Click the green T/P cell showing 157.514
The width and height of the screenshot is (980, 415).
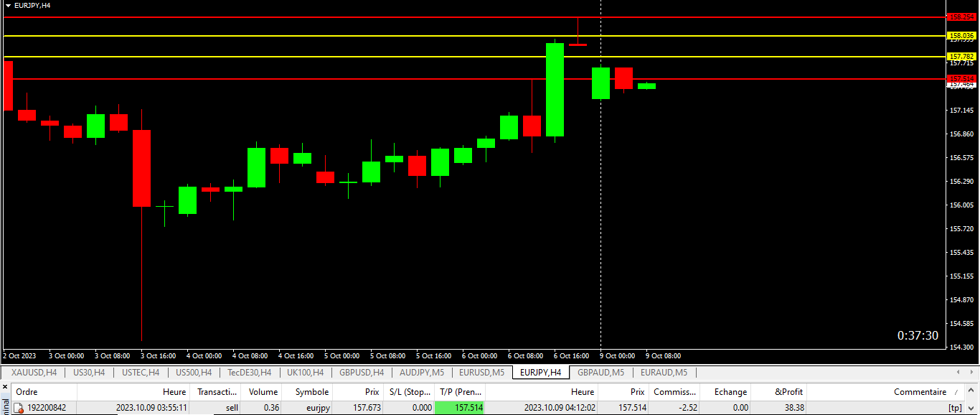(460, 408)
